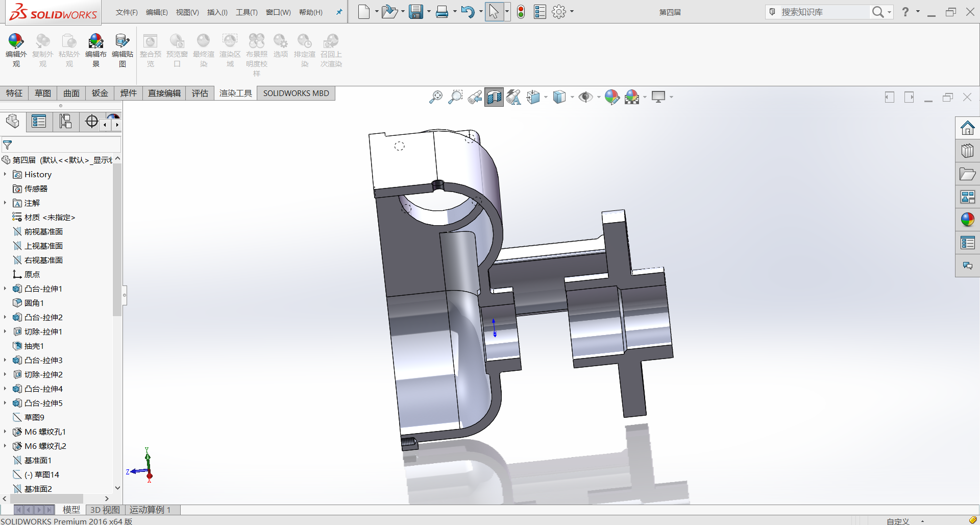Select Zoom to Area tool
The height and width of the screenshot is (525, 980).
[455, 97]
